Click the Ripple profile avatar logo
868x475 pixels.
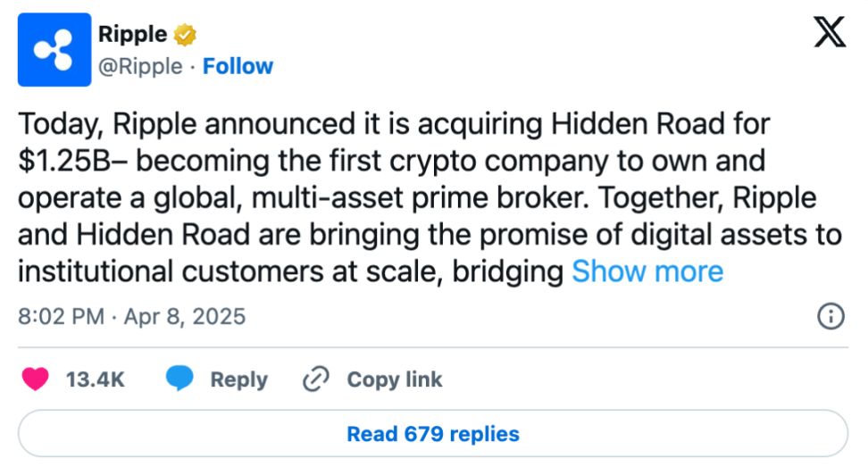pyautogui.click(x=54, y=50)
